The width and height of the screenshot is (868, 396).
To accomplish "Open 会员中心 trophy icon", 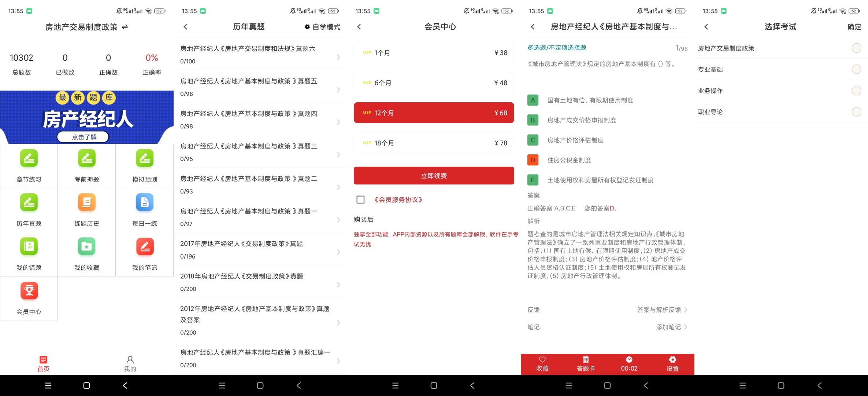I will [x=29, y=291].
